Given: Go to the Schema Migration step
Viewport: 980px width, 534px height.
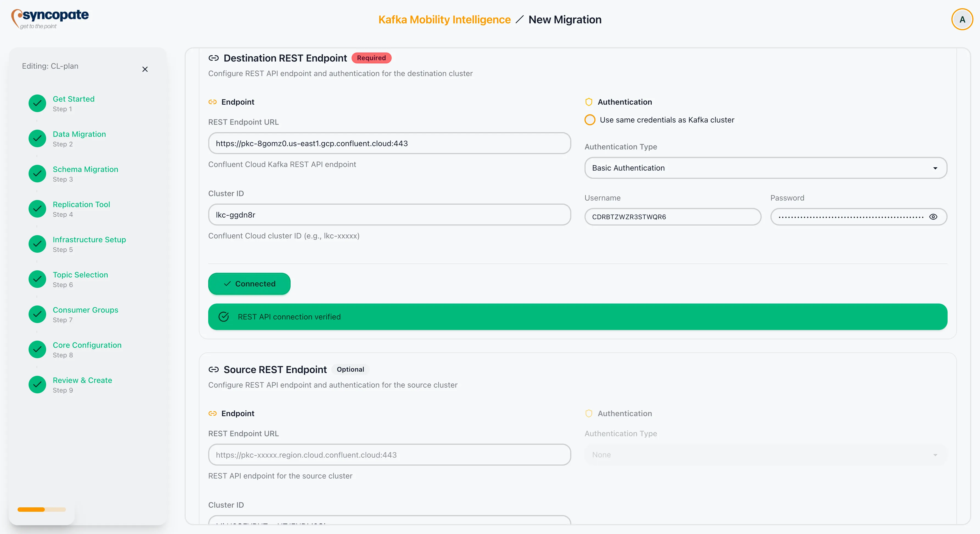Looking at the screenshot, I should click(x=85, y=169).
